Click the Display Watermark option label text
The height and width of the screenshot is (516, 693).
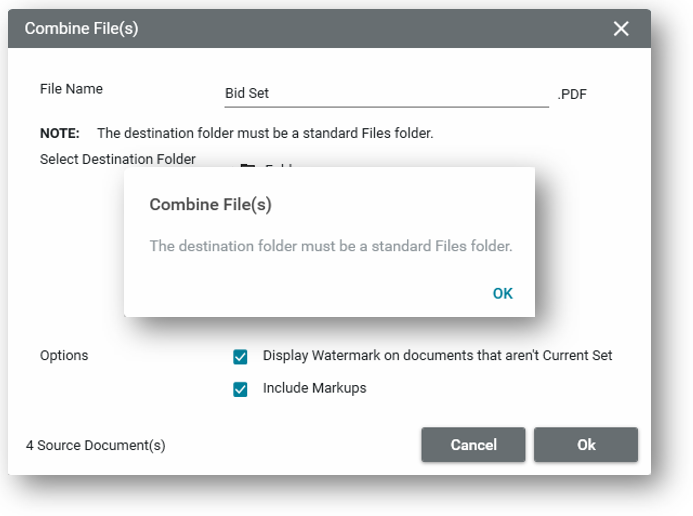[437, 356]
